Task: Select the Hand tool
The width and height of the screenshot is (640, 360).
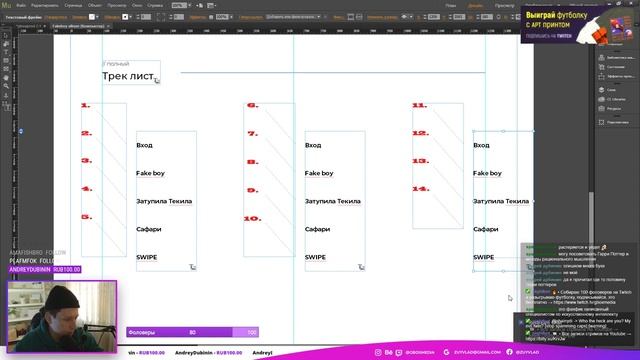Action: (x=6, y=78)
